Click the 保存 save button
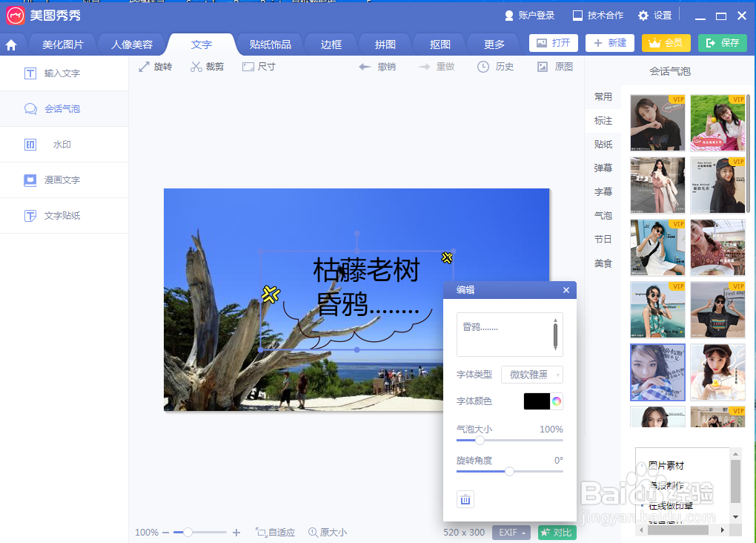756x543 pixels. (721, 43)
